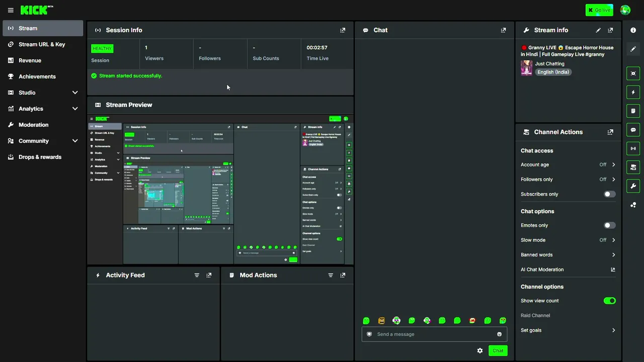This screenshot has height=362, width=644.
Task: Pop out the Chat panel
Action: (x=503, y=30)
